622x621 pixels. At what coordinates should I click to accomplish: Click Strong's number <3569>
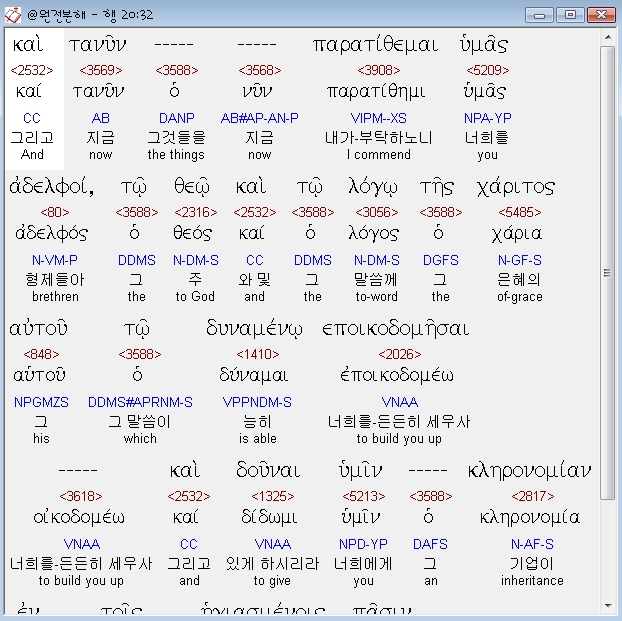pos(101,70)
